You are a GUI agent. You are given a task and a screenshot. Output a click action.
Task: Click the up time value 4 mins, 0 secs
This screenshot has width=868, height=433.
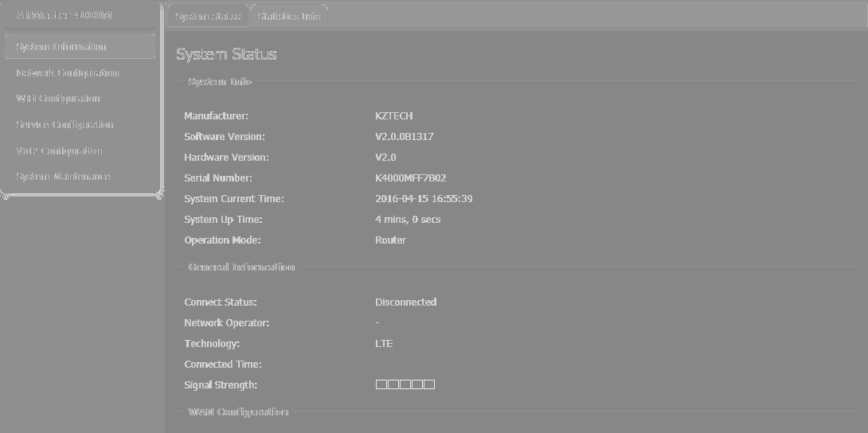pyautogui.click(x=408, y=220)
